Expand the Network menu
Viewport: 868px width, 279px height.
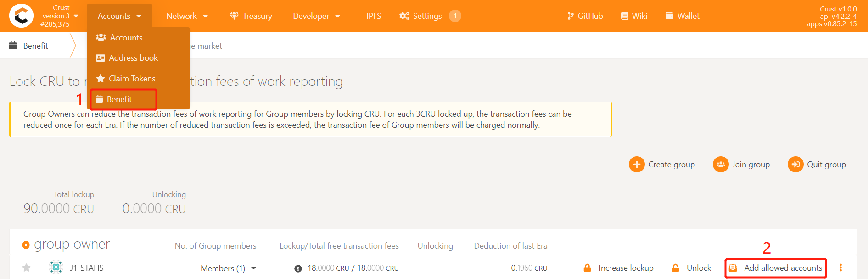pos(187,16)
